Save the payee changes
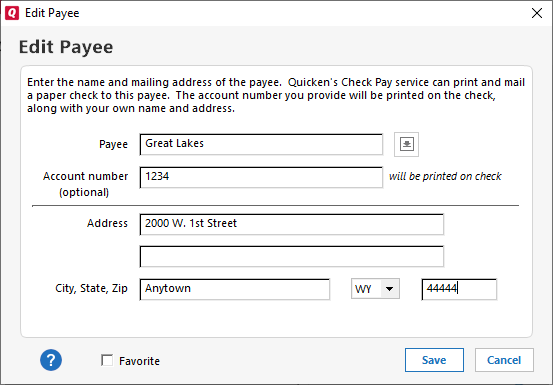The width and height of the screenshot is (553, 385). 434,360
